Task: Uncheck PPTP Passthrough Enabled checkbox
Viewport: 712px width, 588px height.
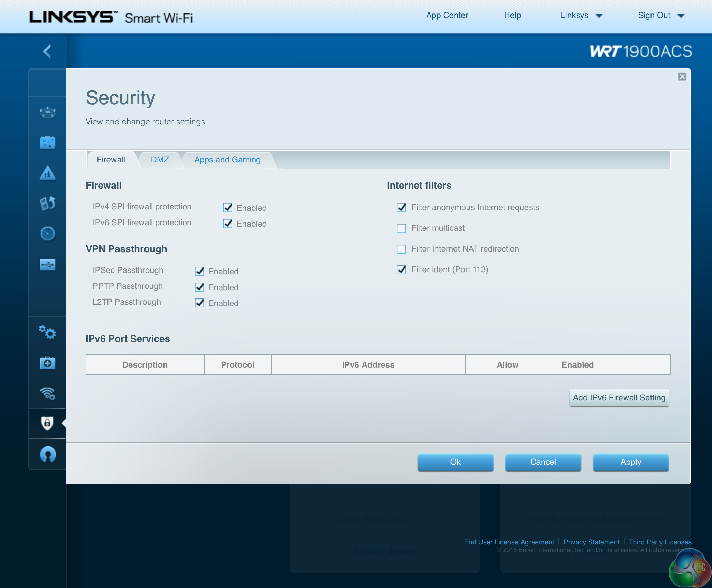Action: click(199, 287)
